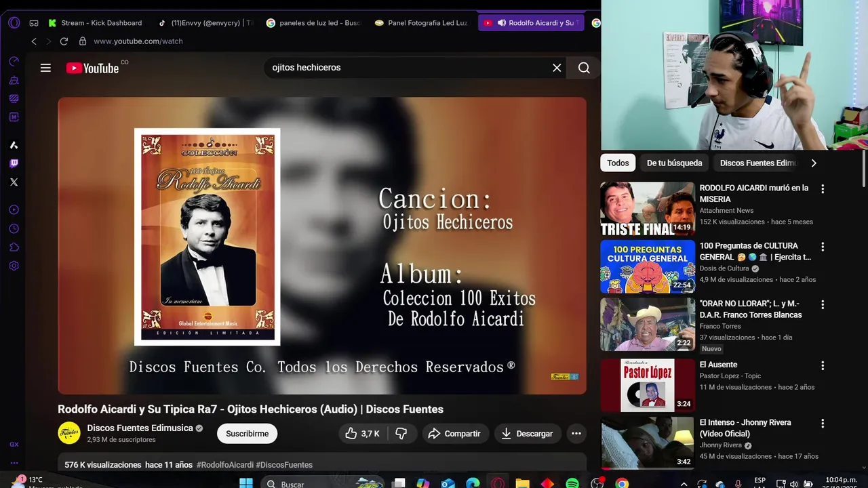Open ORAR NO LLORAR video thumbnail

coord(648,325)
